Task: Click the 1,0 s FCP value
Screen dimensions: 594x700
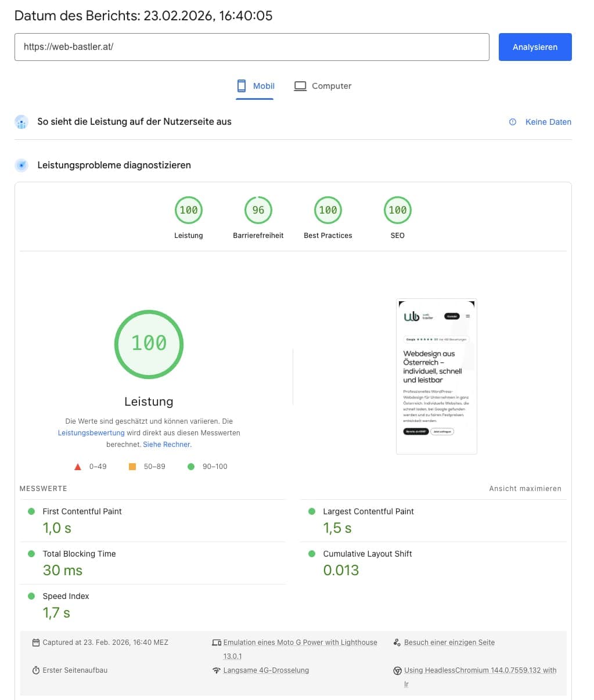Action: (x=57, y=528)
